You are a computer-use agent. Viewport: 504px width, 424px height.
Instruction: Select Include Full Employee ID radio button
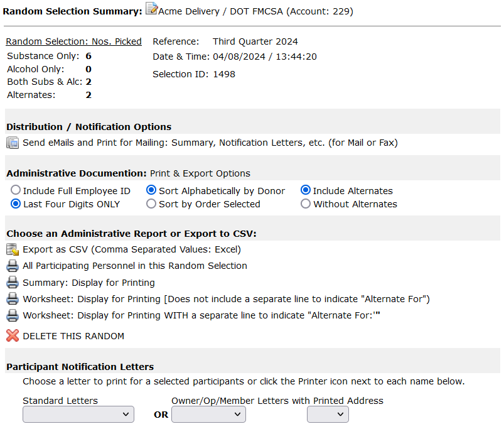[x=16, y=190]
